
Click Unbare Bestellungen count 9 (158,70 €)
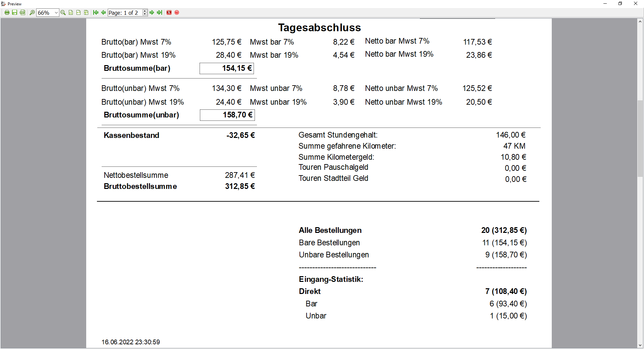[506, 255]
